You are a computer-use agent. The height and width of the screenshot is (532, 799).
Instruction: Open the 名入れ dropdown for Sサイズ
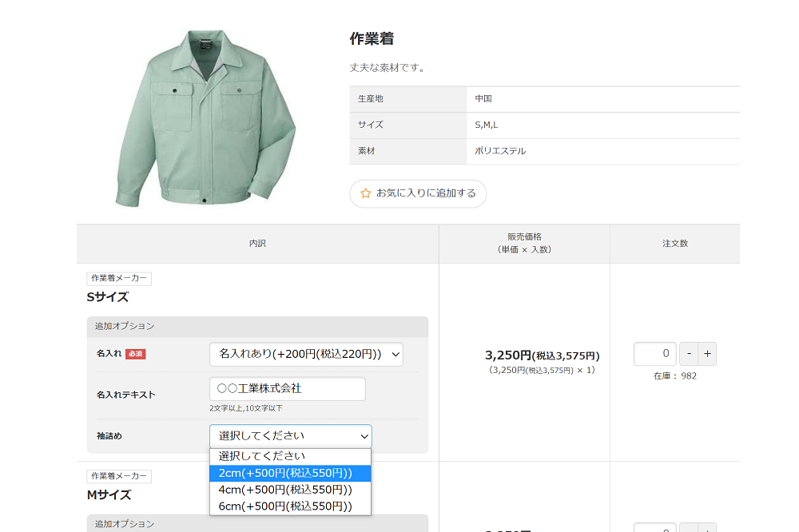[x=306, y=354]
